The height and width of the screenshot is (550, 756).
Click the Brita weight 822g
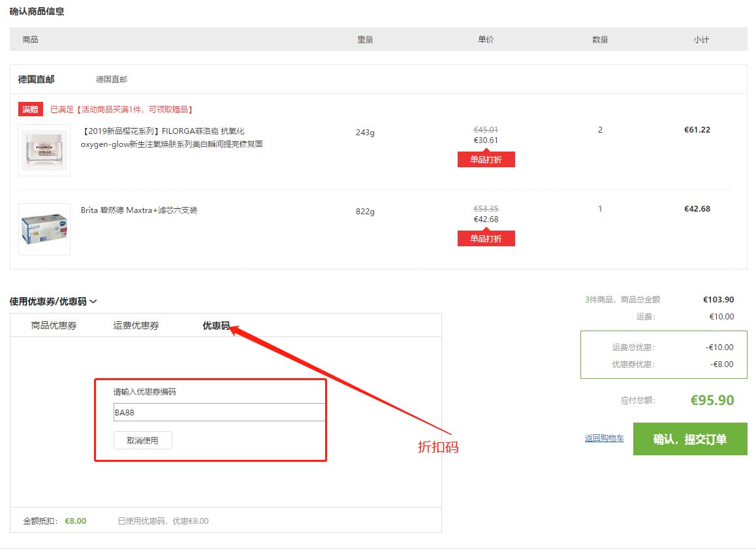coord(365,212)
